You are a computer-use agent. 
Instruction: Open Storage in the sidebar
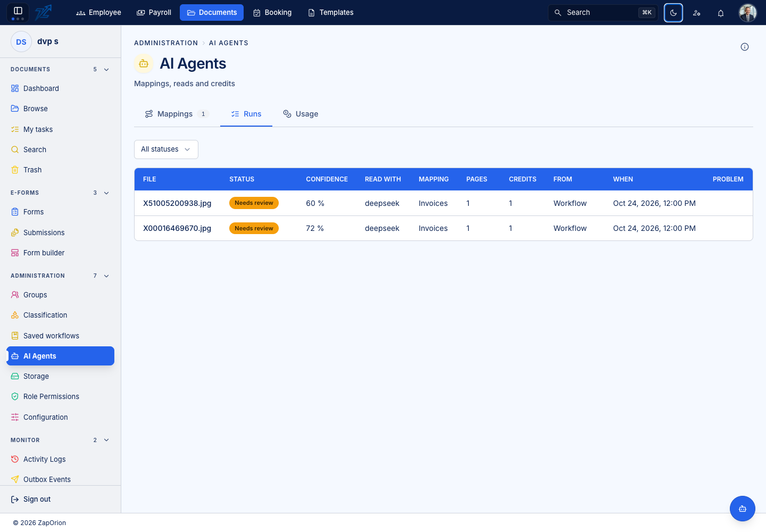[61, 376]
